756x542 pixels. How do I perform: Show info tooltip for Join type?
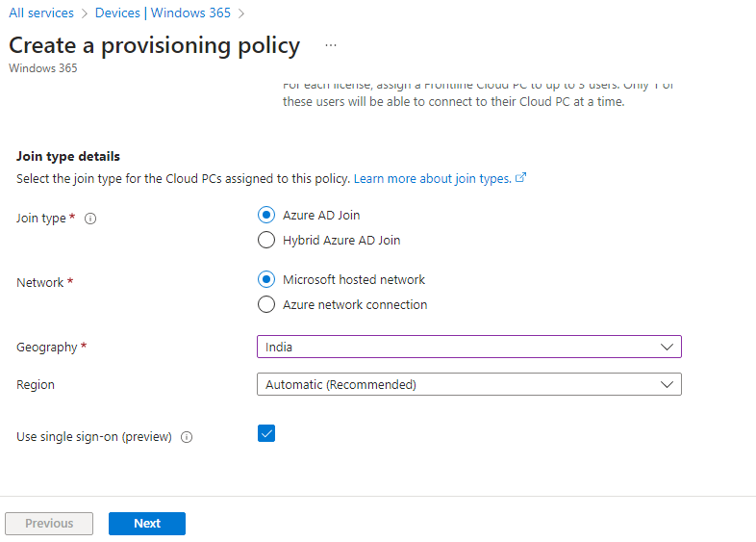(90, 219)
